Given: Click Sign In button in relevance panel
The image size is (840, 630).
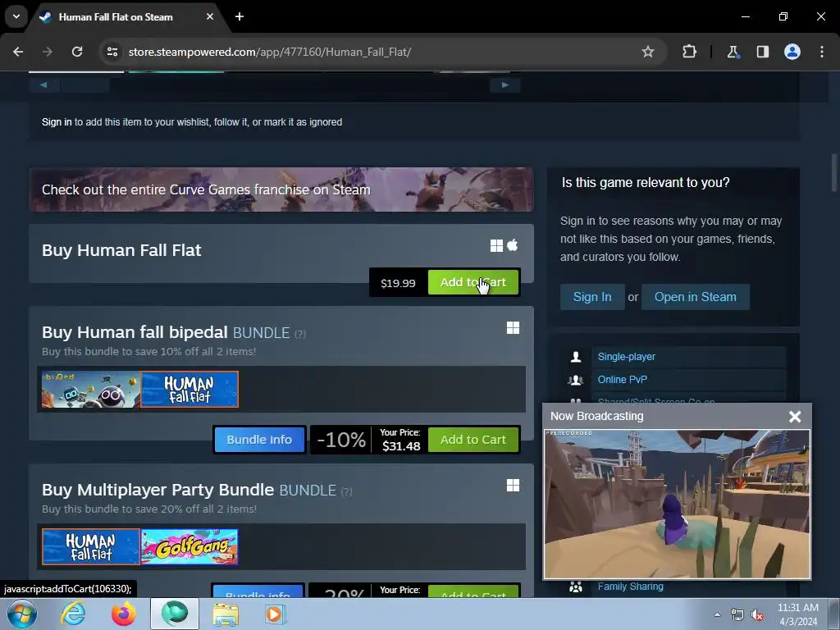Looking at the screenshot, I should point(592,297).
